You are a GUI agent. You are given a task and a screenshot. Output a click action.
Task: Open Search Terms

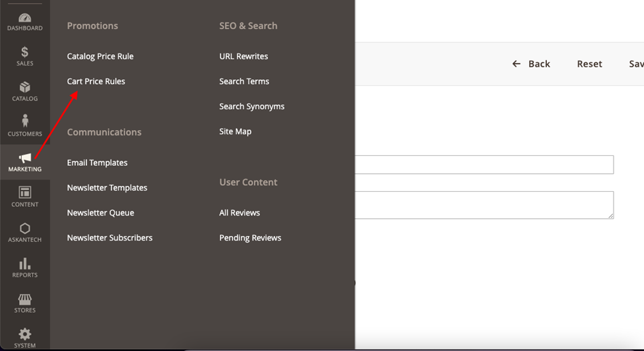pos(244,81)
